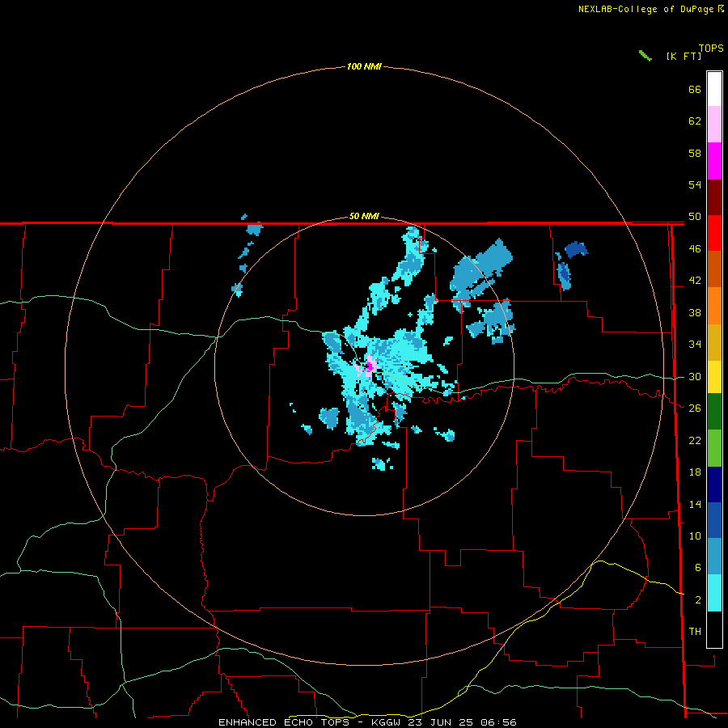Click the 34 value on the scale
The height and width of the screenshot is (728, 728).
click(x=695, y=345)
